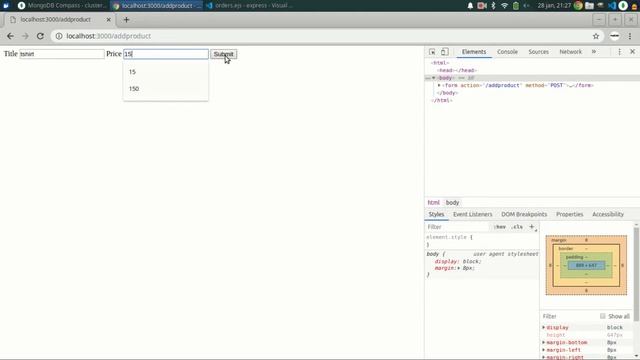This screenshot has width=640, height=360.
Task: Show more DevTools tabs chevron
Action: click(594, 52)
